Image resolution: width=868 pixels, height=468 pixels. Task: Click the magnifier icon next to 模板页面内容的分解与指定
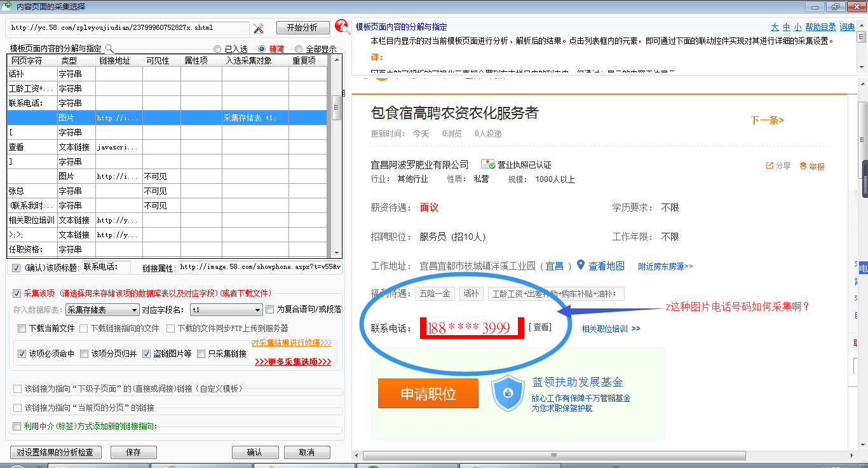point(109,48)
